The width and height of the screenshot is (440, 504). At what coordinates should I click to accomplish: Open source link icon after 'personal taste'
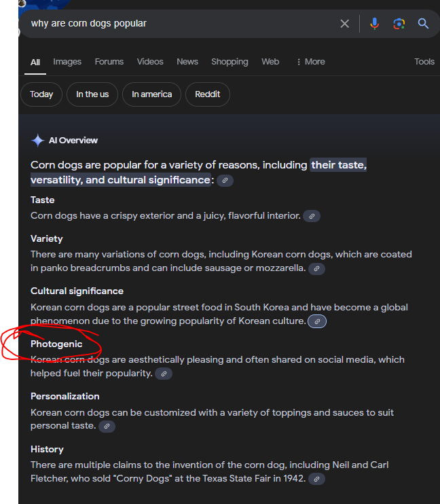[x=107, y=426]
